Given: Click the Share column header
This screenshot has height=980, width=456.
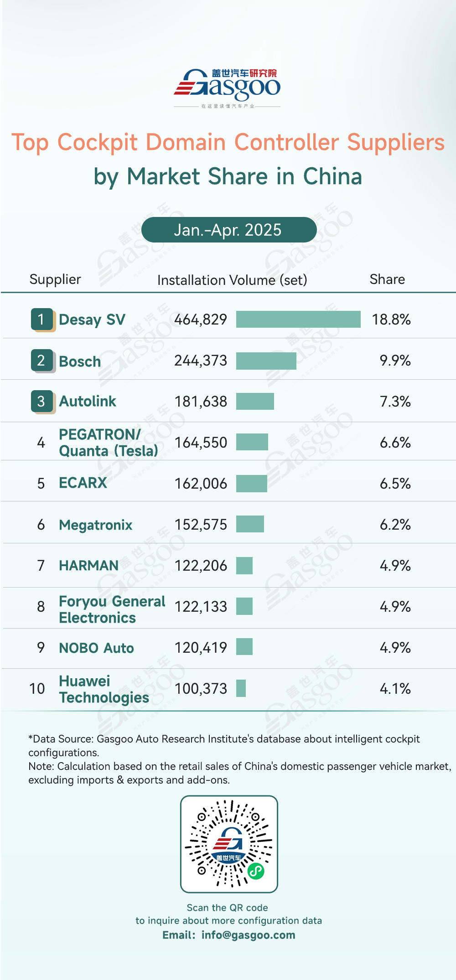Looking at the screenshot, I should point(387,279).
